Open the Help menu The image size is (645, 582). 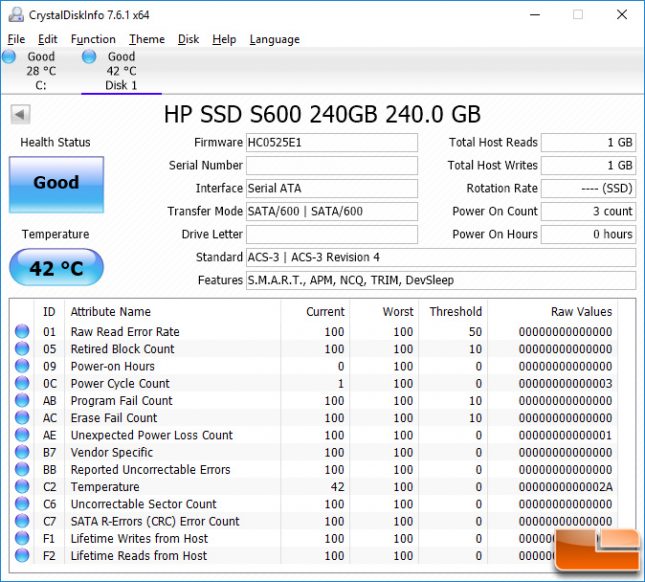[224, 39]
